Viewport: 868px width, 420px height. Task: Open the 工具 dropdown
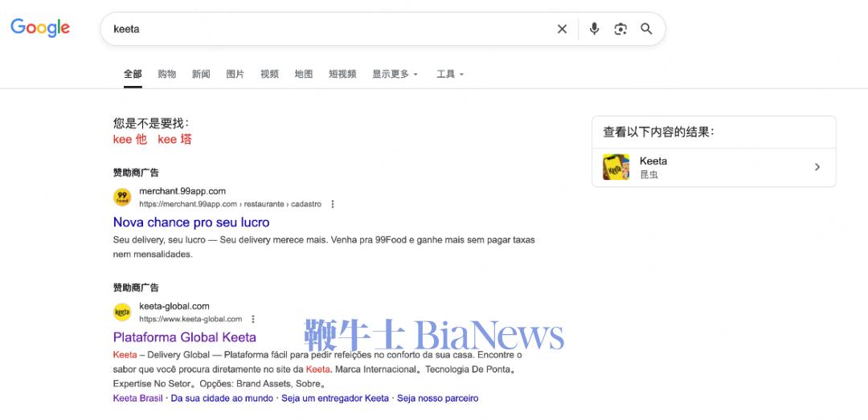(450, 74)
